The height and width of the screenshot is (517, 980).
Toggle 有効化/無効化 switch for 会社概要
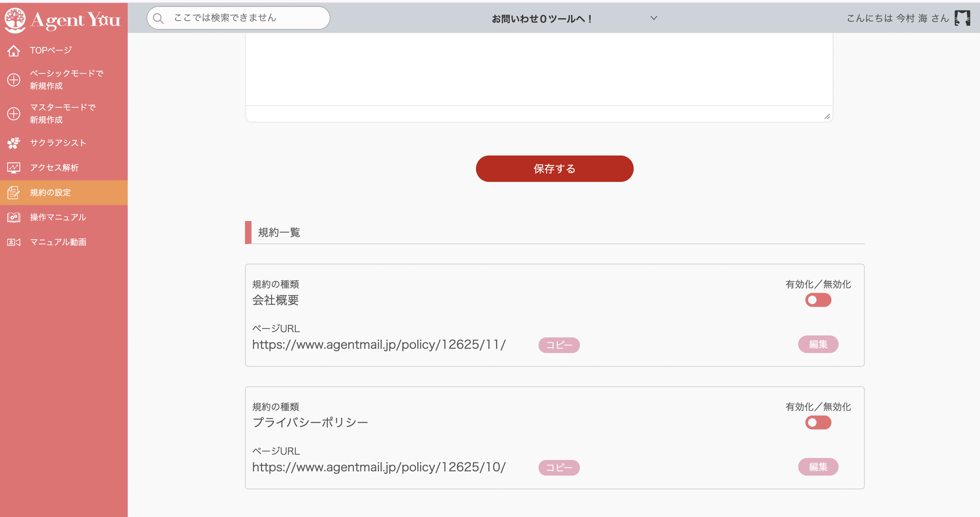coord(818,300)
